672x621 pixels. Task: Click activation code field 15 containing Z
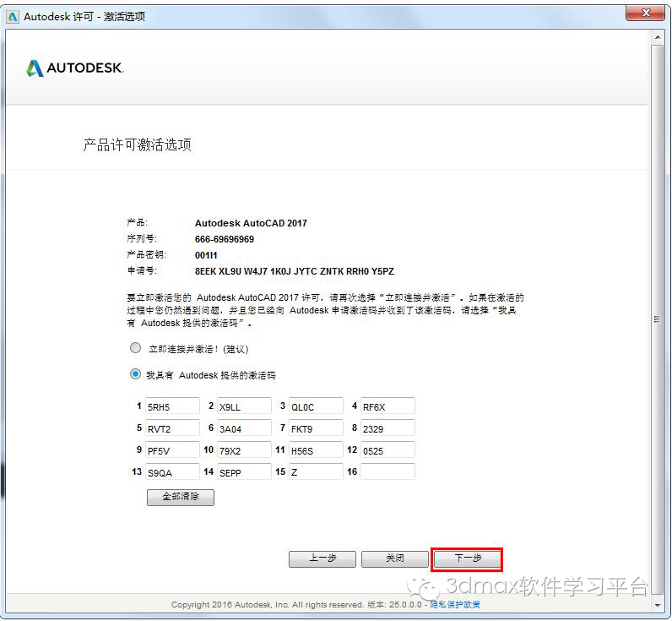[317, 471]
